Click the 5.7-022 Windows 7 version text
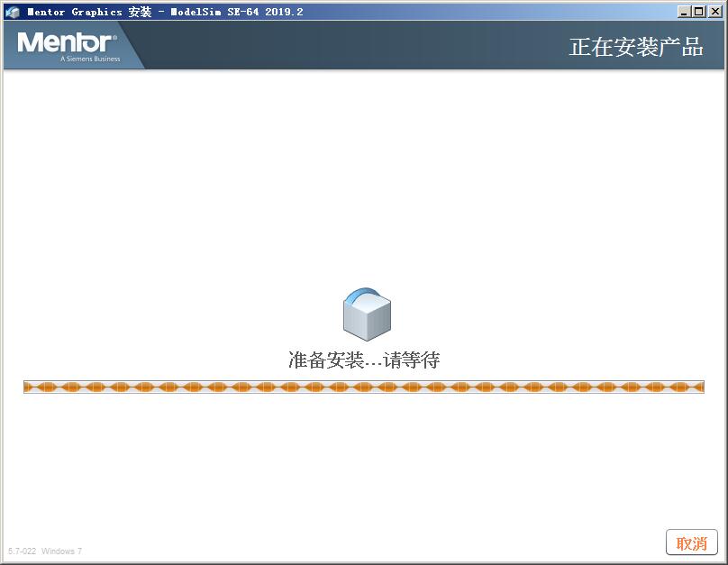The width and height of the screenshot is (728, 565). coord(45,551)
